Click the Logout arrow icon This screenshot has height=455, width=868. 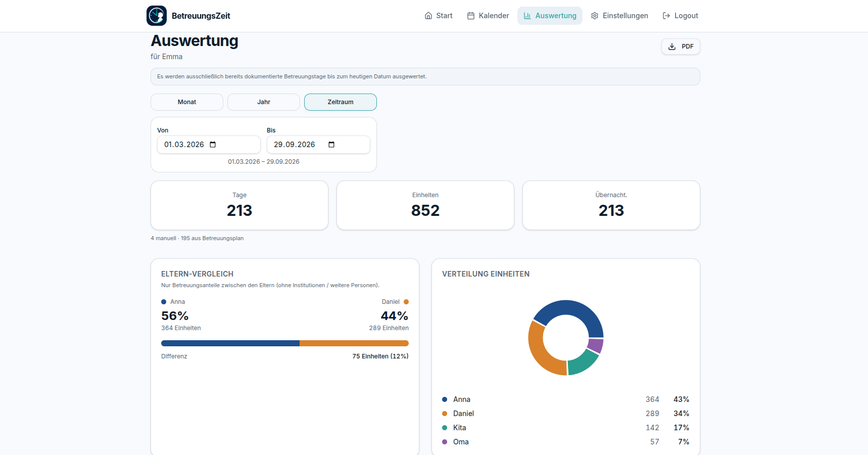pos(666,16)
